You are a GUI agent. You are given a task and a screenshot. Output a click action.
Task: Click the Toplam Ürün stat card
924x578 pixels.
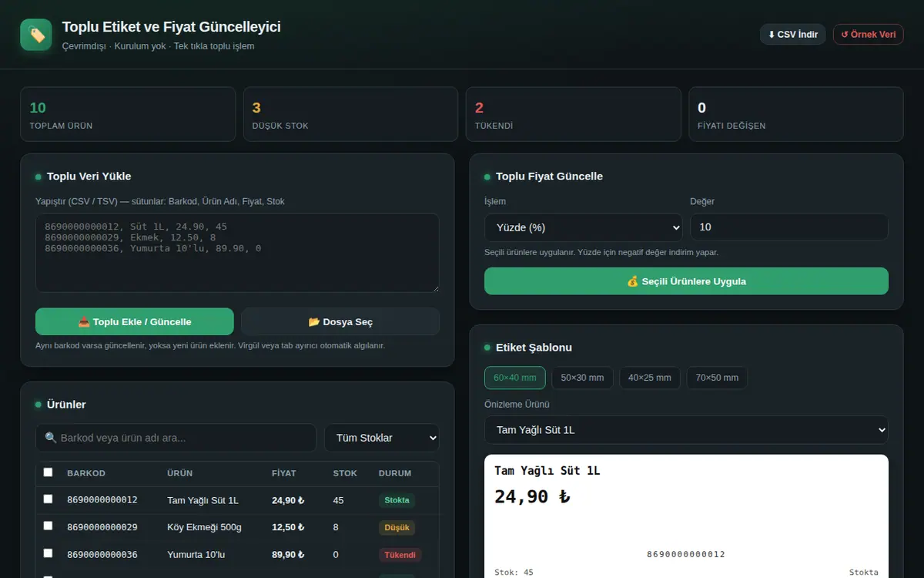pos(128,114)
